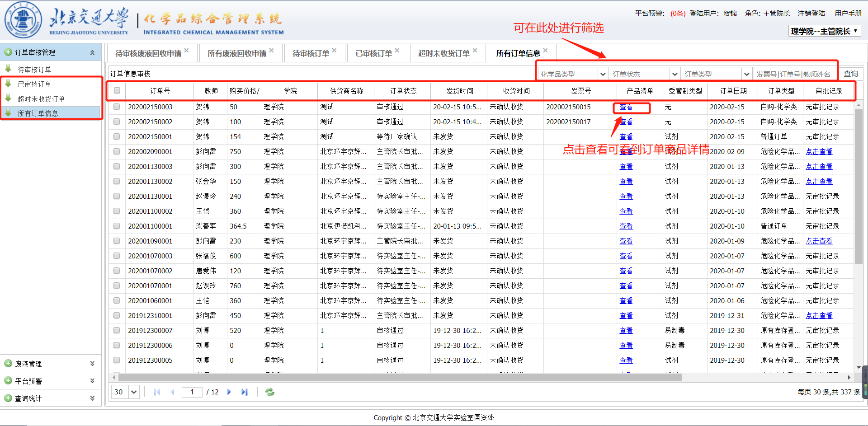
Task: Open 待审核订单 in the left sidebar
Action: pyautogui.click(x=34, y=70)
